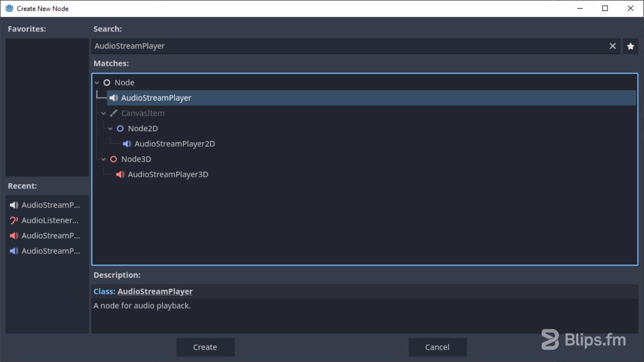Click the red AudioStreamPlayer3D speaker icon
Viewport: 644px width, 362px height.
click(120, 174)
